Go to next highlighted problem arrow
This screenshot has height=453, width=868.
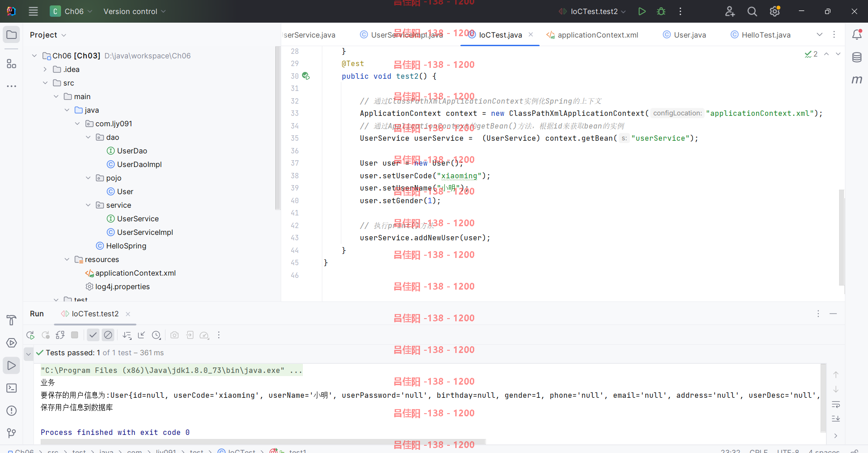click(x=838, y=54)
